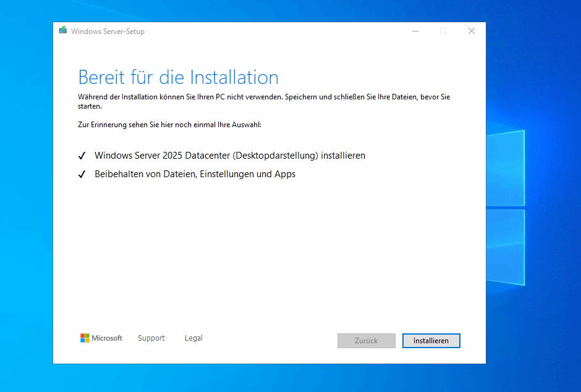Click the 'Windows Server-Setup' title bar text

point(108,31)
